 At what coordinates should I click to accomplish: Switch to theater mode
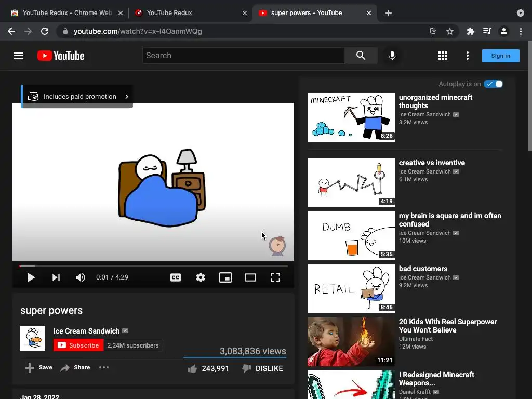pyautogui.click(x=250, y=277)
